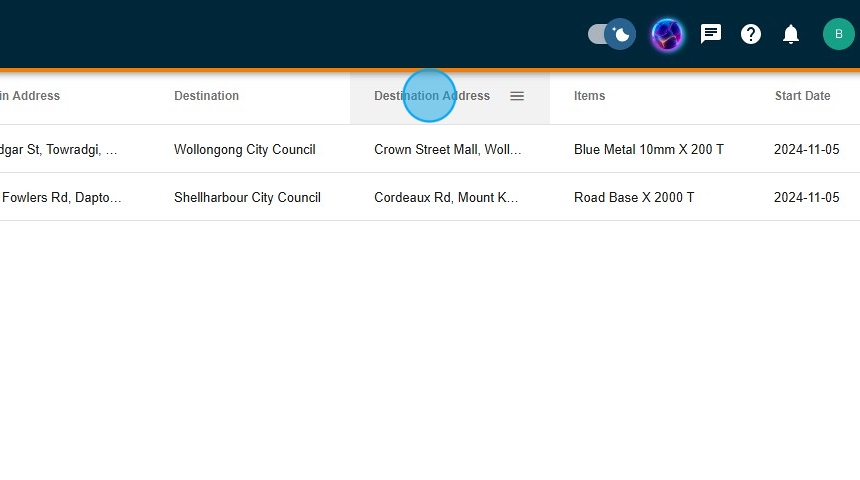Open the Destination Address column menu
860x480 pixels.
517,96
